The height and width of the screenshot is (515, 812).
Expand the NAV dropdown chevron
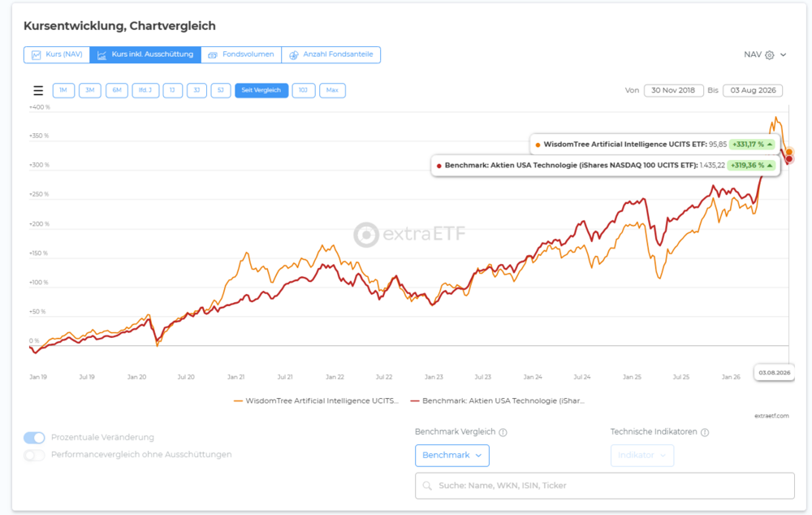783,55
